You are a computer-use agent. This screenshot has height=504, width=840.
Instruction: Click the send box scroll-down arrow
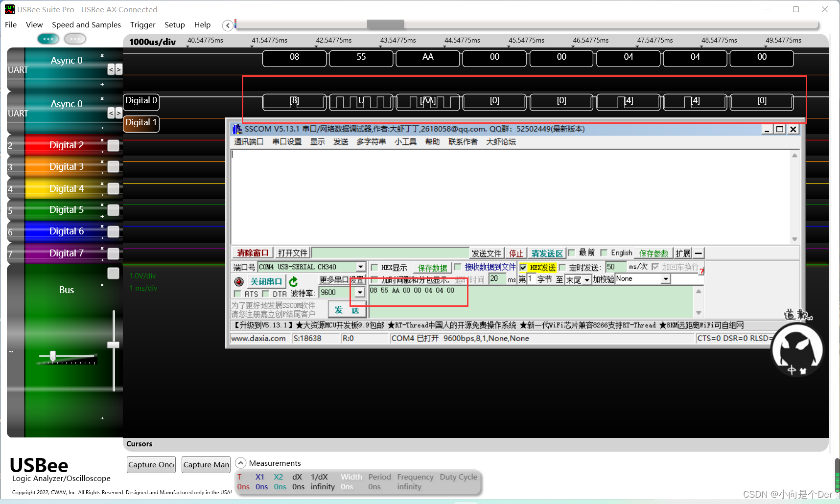pyautogui.click(x=699, y=313)
